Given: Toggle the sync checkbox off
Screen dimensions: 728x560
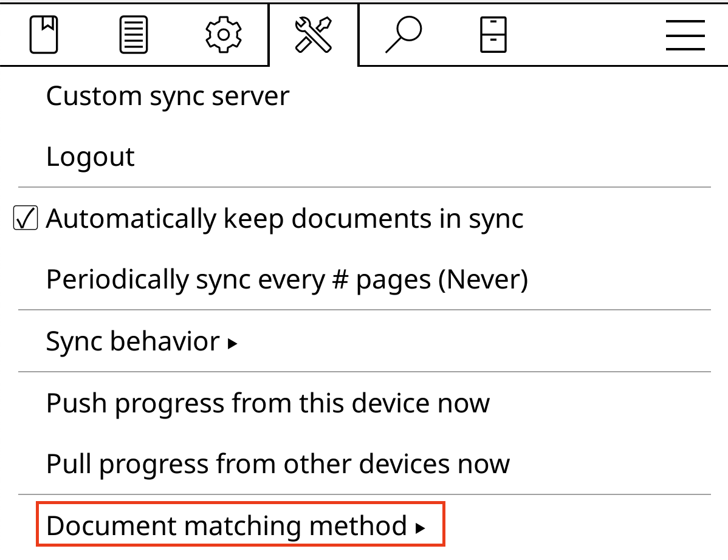Looking at the screenshot, I should 25,217.
